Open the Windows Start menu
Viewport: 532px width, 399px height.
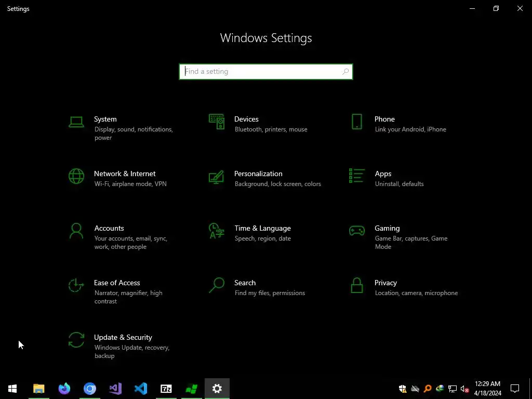pos(12,389)
